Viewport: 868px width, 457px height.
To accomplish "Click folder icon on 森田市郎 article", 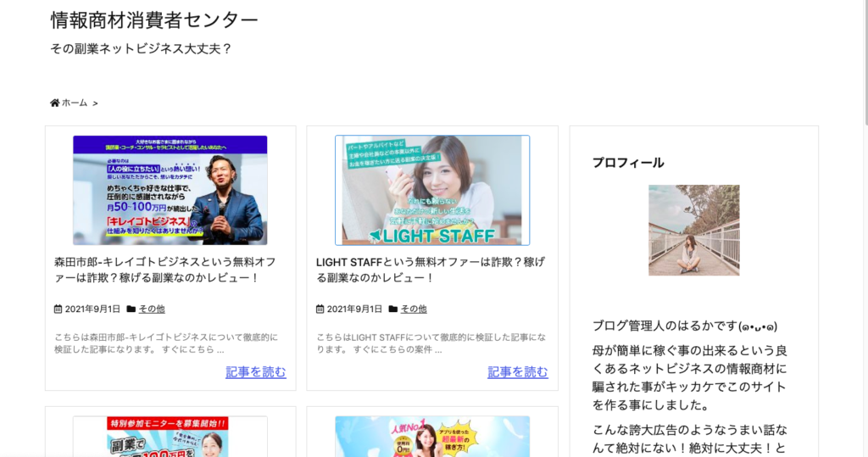I will coord(131,309).
